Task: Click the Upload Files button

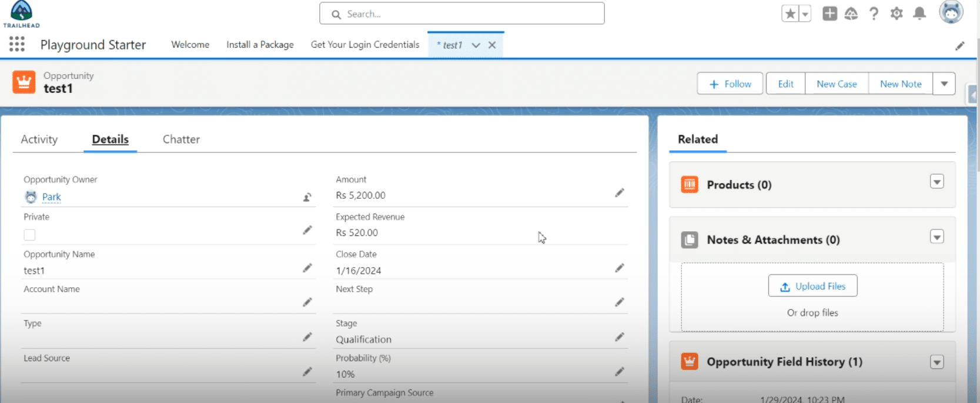Action: [812, 286]
